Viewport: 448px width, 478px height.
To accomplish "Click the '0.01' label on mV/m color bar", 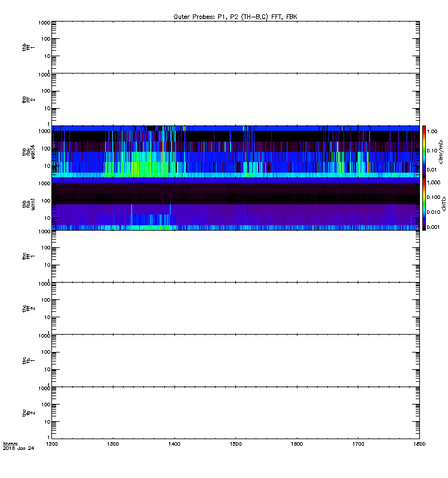I will click(x=432, y=170).
